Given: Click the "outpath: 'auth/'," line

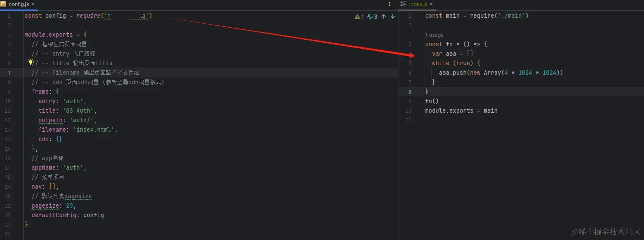Looking at the screenshot, I should pos(68,120).
